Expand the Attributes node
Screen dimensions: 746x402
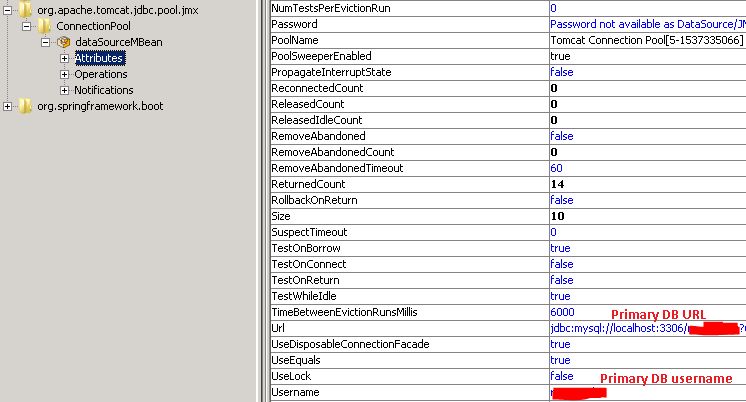(x=65, y=58)
